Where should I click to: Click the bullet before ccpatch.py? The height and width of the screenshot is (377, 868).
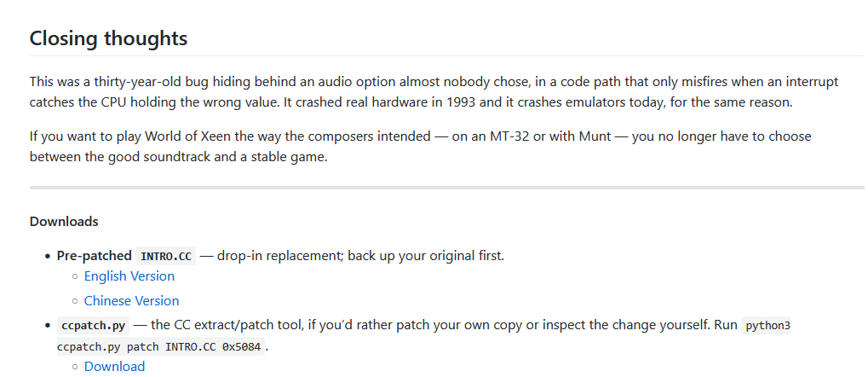(x=48, y=326)
